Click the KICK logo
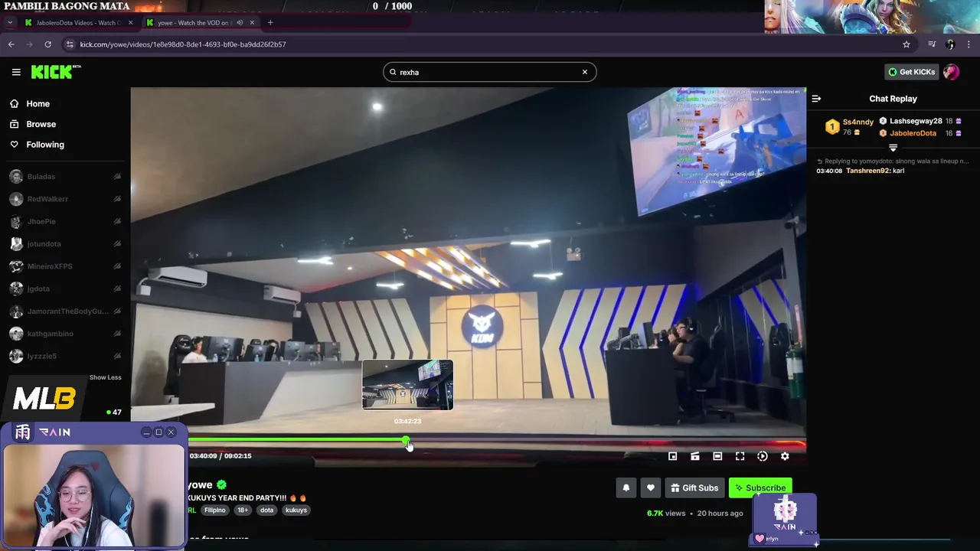980x551 pixels. (55, 72)
